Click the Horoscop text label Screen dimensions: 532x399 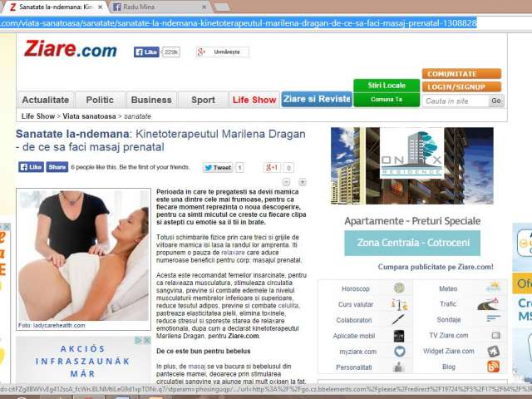click(x=356, y=288)
